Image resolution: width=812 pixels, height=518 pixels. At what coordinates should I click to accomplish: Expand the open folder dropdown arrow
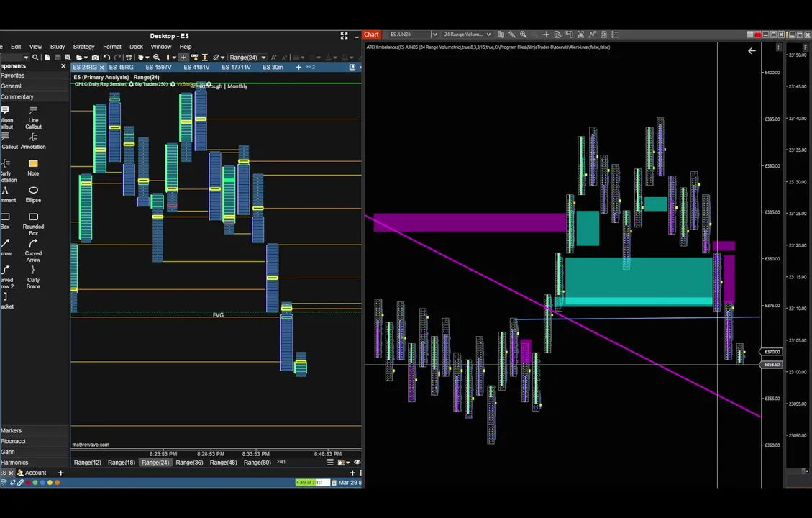86,58
